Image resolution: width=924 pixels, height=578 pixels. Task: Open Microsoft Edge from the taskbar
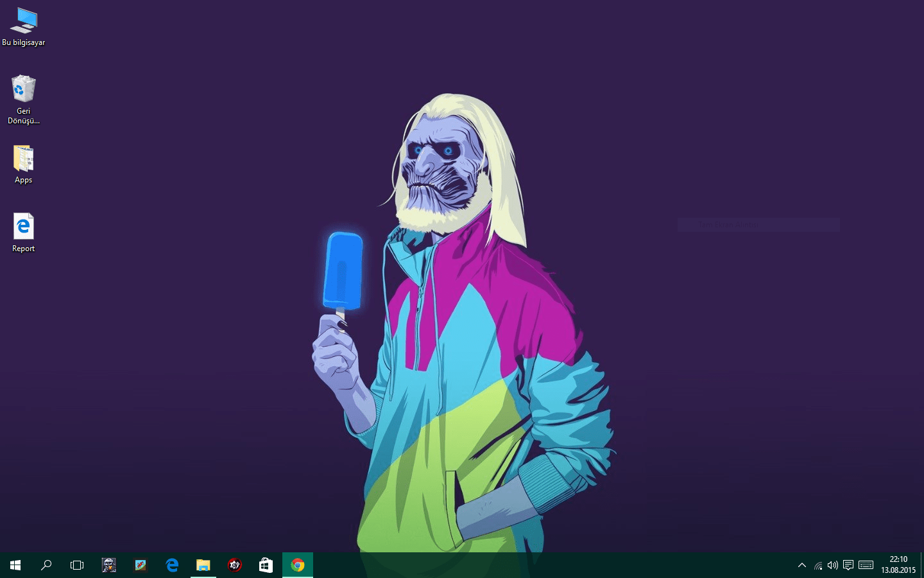pos(172,565)
